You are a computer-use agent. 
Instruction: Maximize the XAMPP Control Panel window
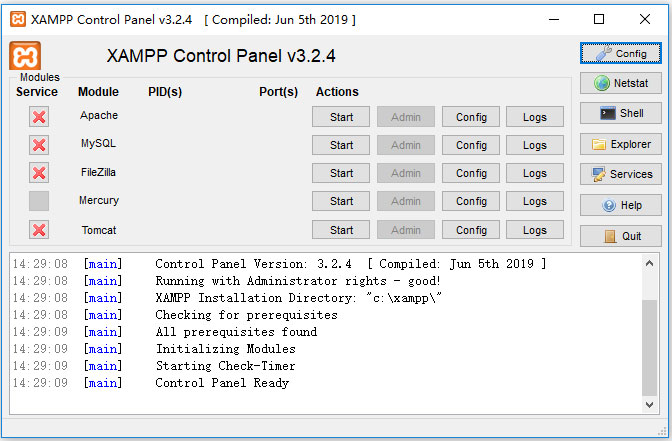point(599,19)
